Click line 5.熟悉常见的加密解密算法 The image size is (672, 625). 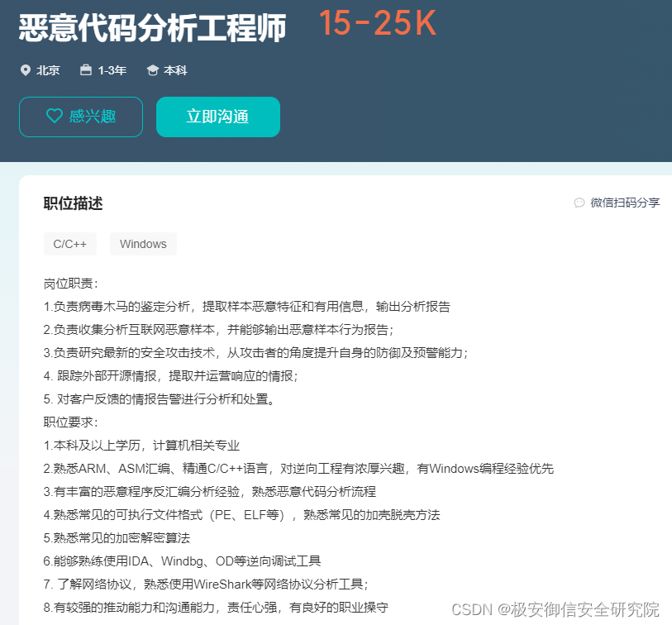point(117,538)
